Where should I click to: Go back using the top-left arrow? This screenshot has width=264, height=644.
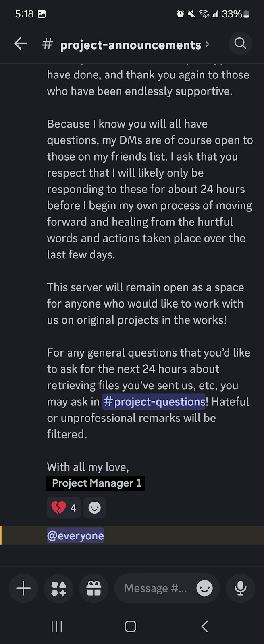point(21,44)
